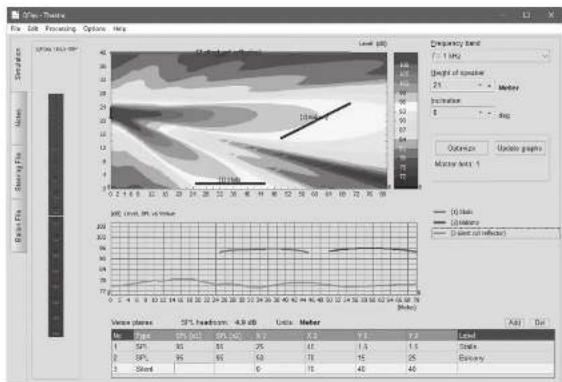Expand the Frequency band dropdown
Image resolution: width=562 pixels, height=382 pixels.
(545, 56)
